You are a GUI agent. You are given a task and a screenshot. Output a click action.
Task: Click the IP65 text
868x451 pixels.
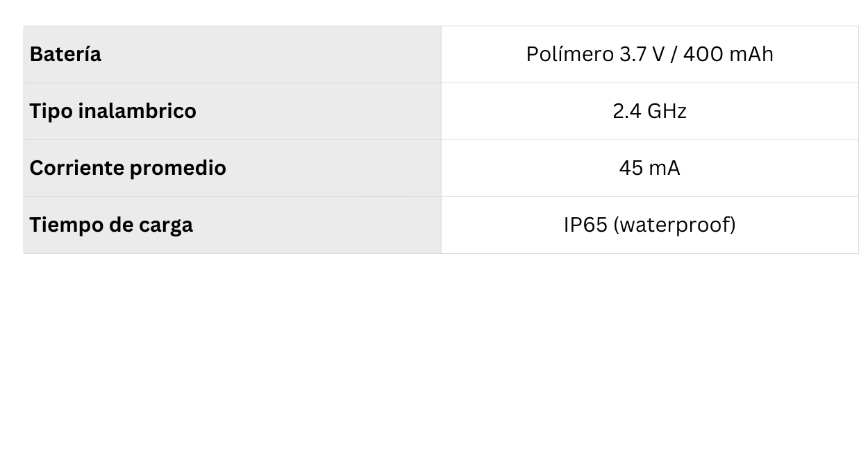pyautogui.click(x=585, y=226)
